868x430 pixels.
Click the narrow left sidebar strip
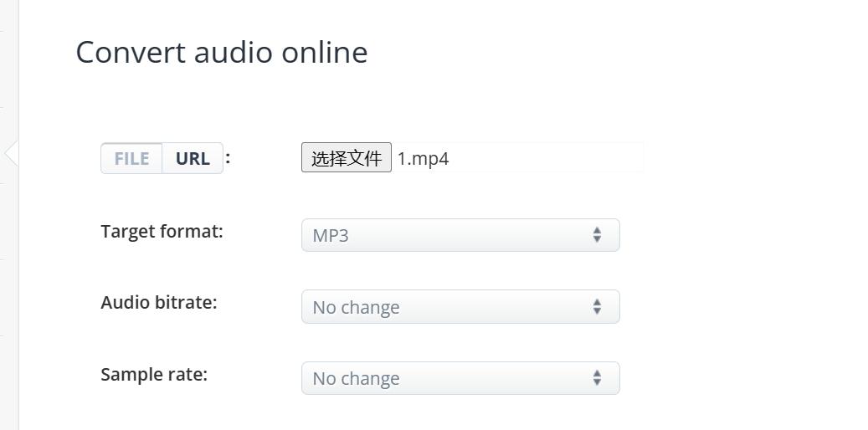tap(8, 293)
